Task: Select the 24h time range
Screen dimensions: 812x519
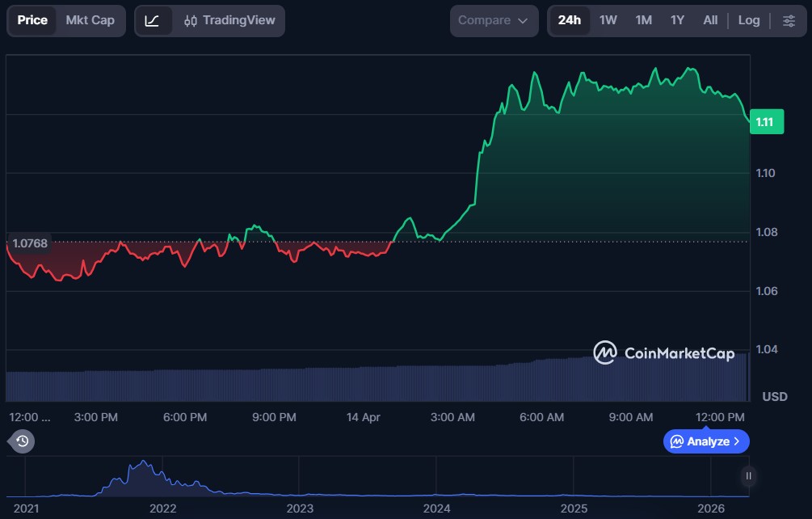Action: pyautogui.click(x=570, y=20)
